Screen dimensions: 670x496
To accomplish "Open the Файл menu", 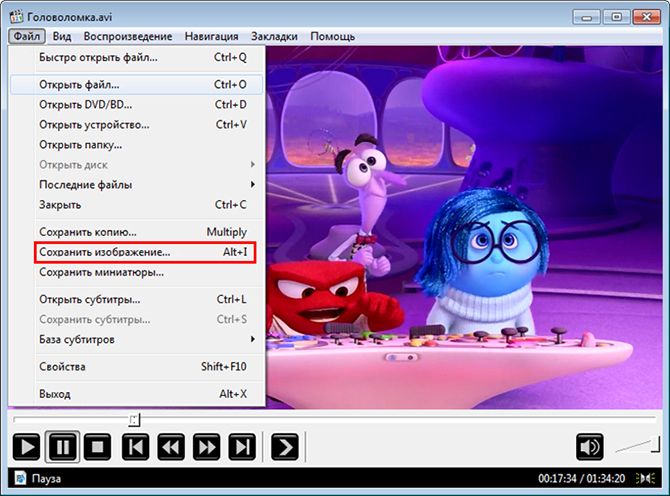I will pyautogui.click(x=26, y=36).
